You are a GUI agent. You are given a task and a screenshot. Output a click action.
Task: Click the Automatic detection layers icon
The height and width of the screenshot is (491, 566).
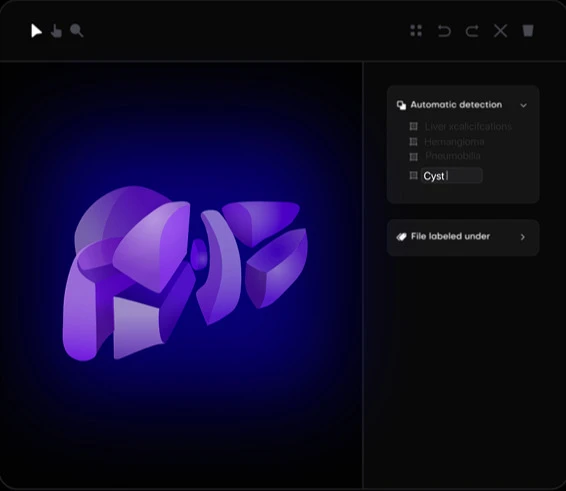point(401,105)
